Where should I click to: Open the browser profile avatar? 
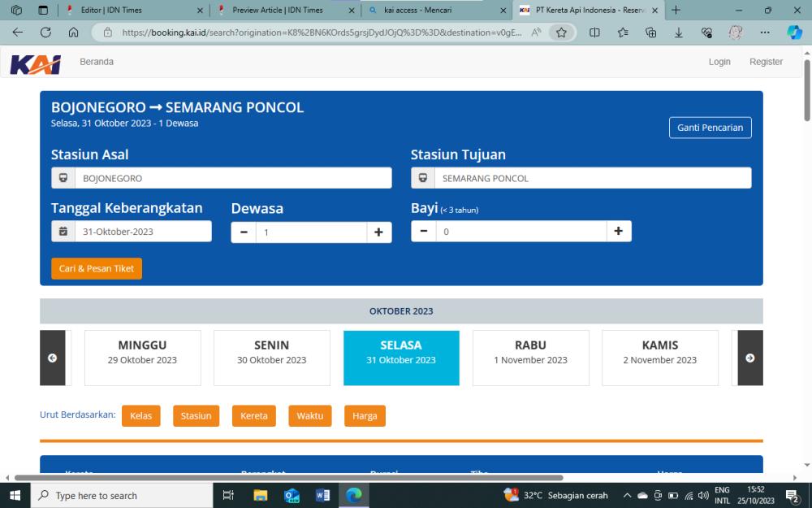[736, 33]
